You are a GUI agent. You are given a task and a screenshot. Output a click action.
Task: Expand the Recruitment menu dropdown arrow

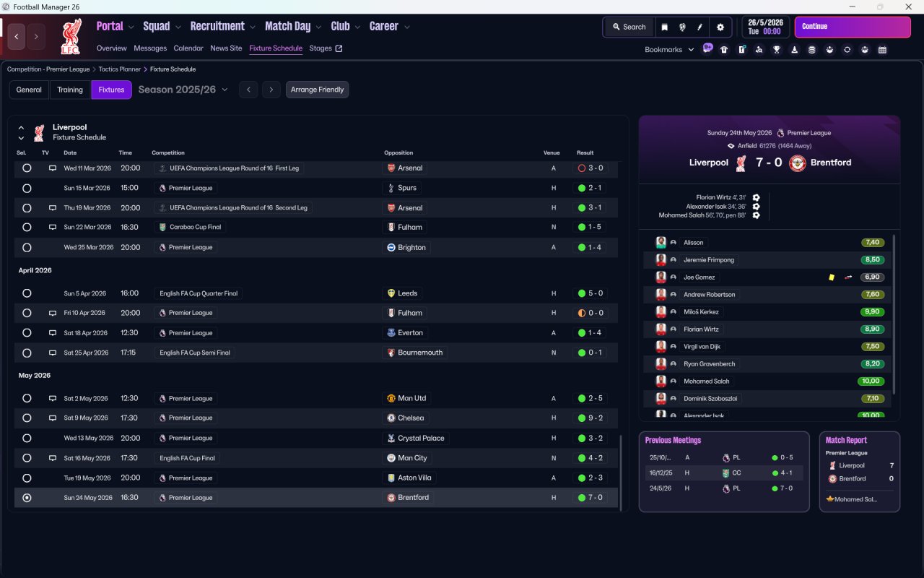coord(253,27)
